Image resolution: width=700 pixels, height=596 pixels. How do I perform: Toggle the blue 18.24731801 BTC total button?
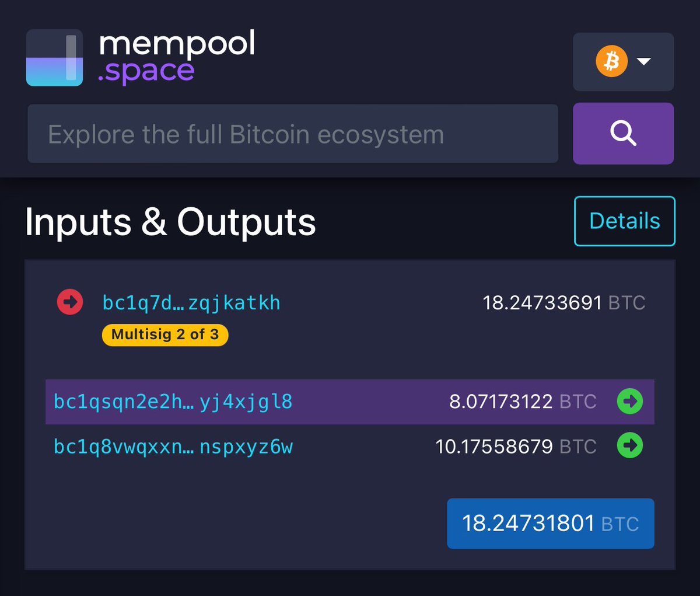[x=550, y=523]
